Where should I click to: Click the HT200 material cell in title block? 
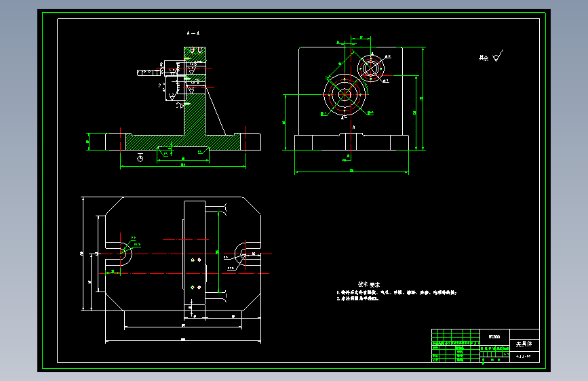click(x=494, y=336)
